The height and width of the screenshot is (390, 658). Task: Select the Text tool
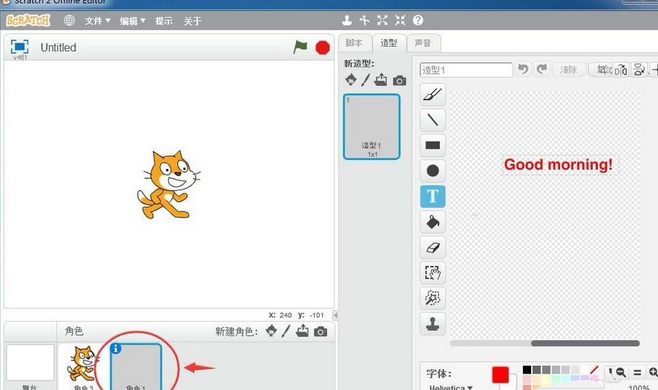click(x=433, y=196)
